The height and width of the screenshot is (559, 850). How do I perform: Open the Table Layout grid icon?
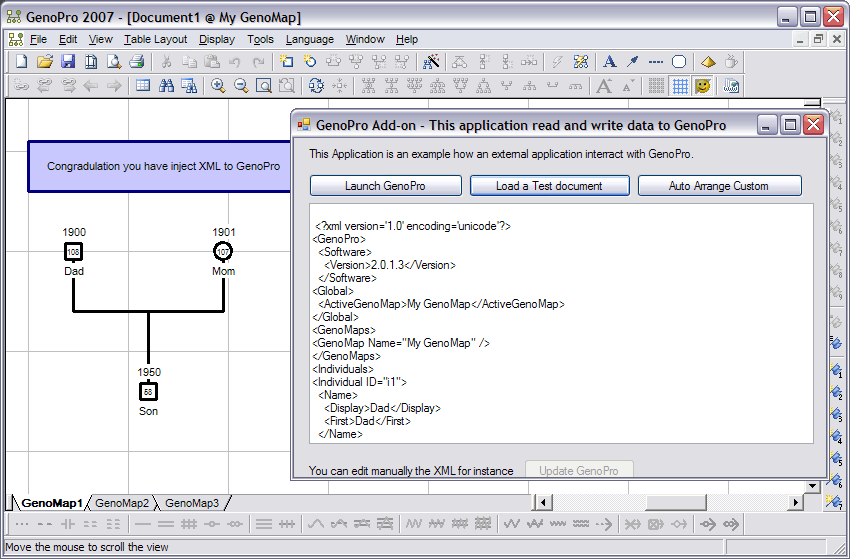coord(143,86)
